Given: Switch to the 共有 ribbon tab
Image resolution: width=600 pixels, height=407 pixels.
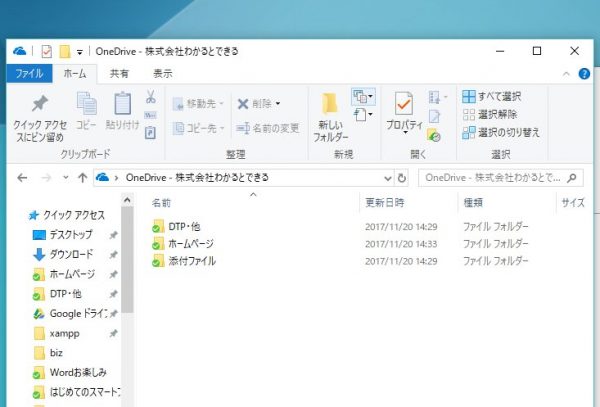Looking at the screenshot, I should pos(119,73).
